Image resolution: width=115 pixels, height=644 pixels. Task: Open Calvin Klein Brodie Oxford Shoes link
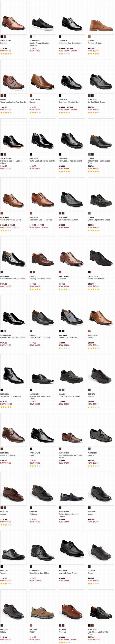point(96,279)
